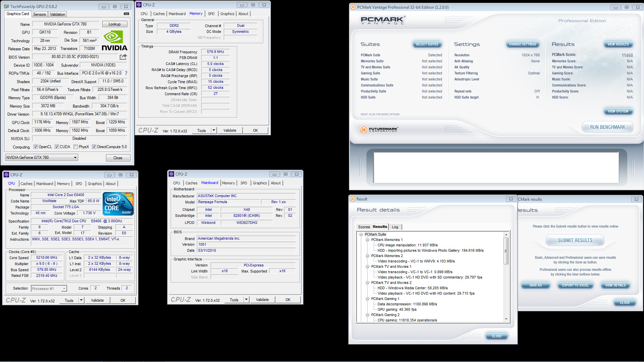Screen dimensions: 644x362
Task: Click the GPU-Z Driver Version field
Action: tap(79, 114)
